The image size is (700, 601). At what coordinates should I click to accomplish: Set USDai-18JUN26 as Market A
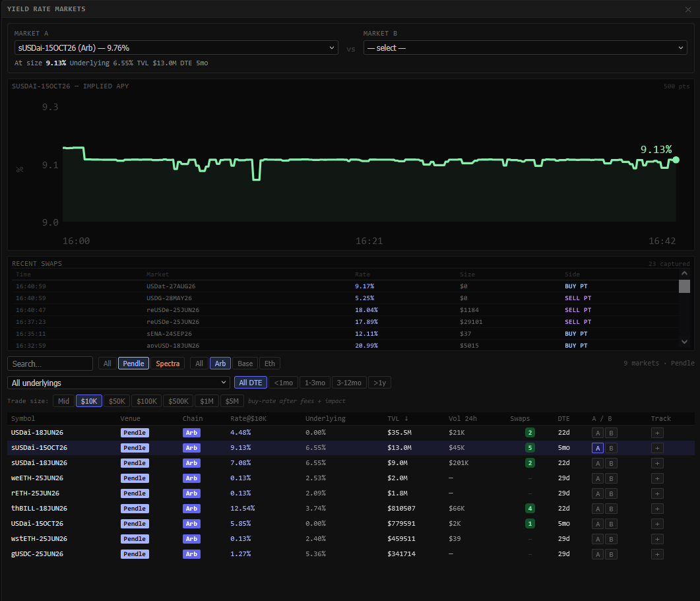point(598,433)
